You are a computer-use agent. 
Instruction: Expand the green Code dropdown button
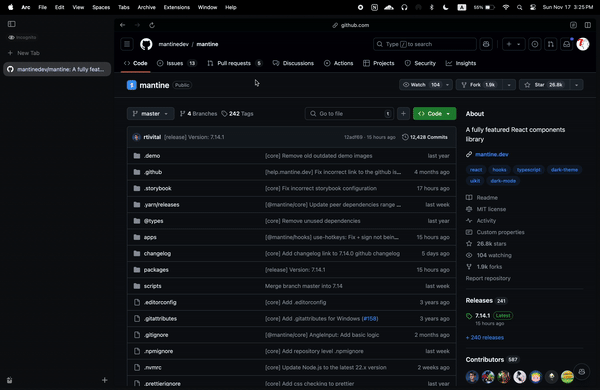pyautogui.click(x=434, y=114)
